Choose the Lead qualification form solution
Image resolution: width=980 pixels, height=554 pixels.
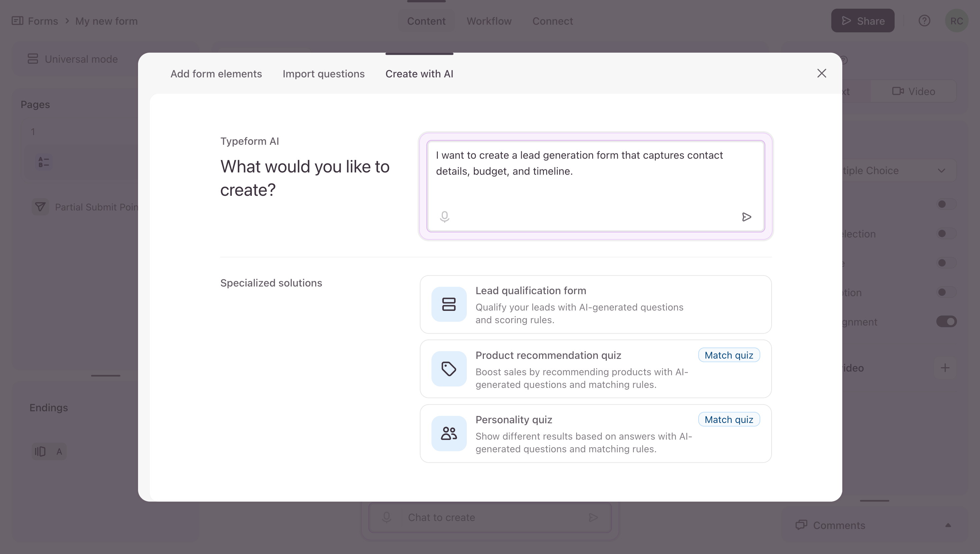coord(596,305)
